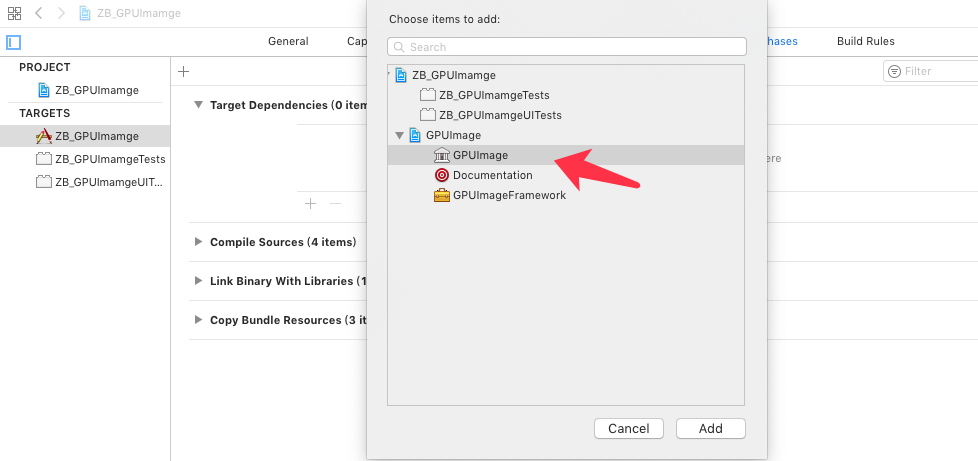The width and height of the screenshot is (978, 461).
Task: Click the filter icon in the Filter field
Action: (x=894, y=71)
